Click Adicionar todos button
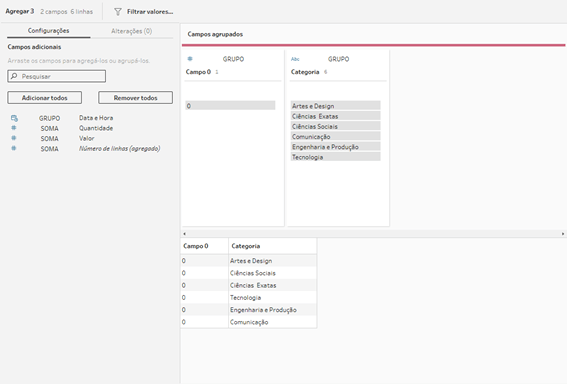 click(44, 98)
